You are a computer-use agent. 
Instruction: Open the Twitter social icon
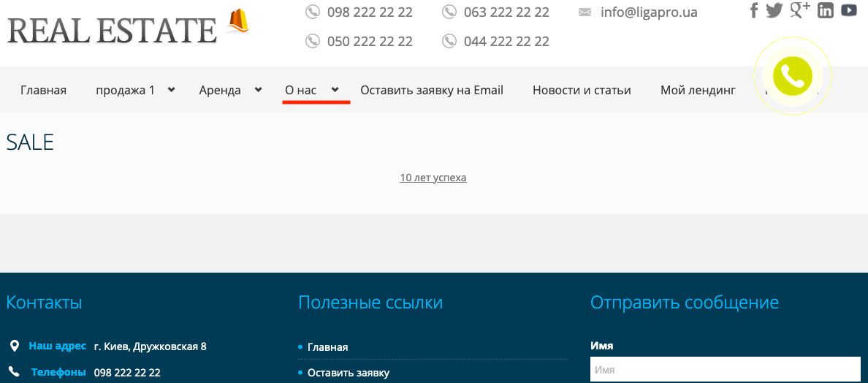click(774, 11)
